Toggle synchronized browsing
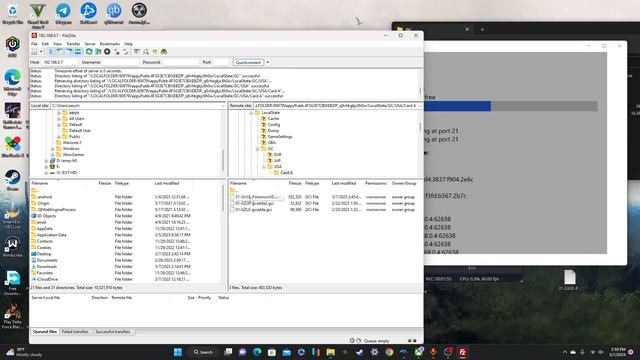This screenshot has width=640, height=360. (155, 52)
